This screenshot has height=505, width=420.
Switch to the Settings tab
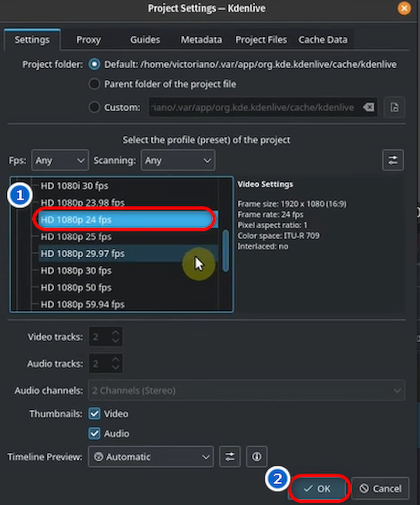click(x=32, y=39)
